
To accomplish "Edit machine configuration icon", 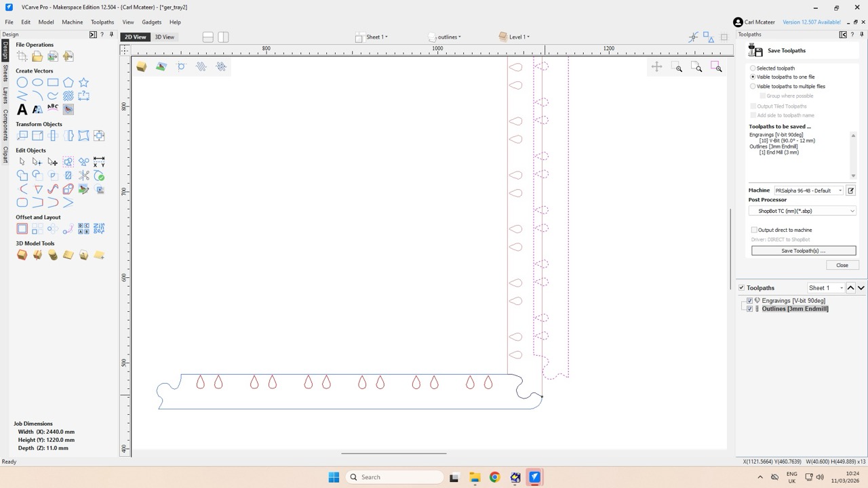I will [x=851, y=190].
